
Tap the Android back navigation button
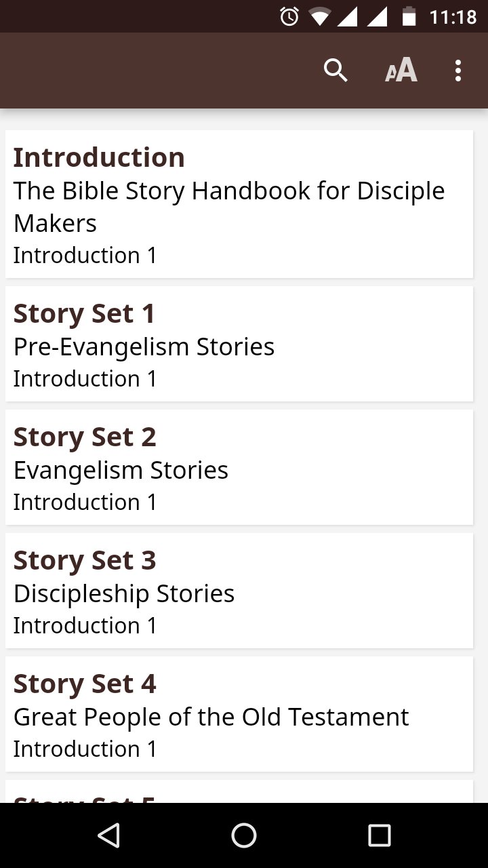coord(109,835)
